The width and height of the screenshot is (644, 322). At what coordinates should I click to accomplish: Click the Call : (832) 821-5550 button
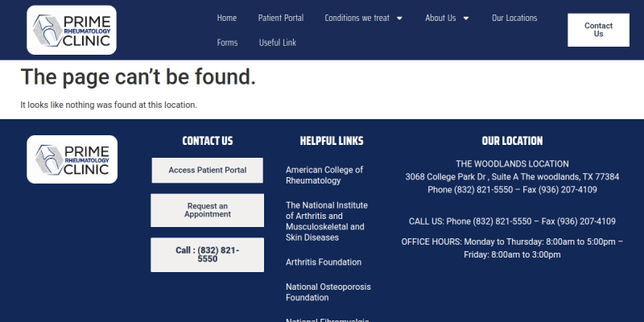208,254
